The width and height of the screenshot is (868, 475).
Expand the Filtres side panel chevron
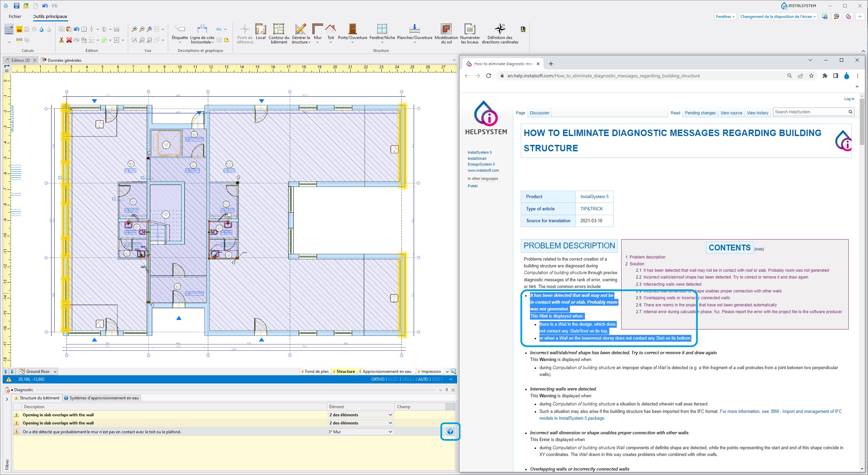pyautogui.click(x=7, y=399)
